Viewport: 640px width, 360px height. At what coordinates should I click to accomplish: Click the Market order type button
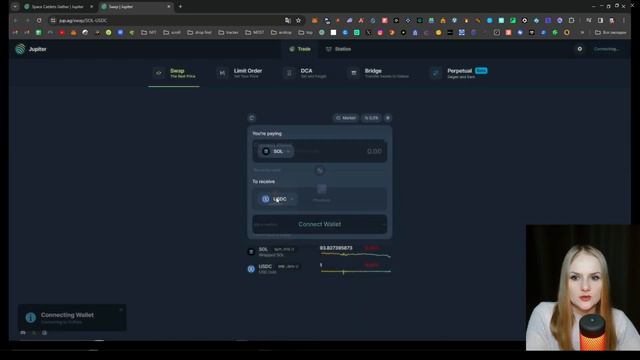[346, 118]
